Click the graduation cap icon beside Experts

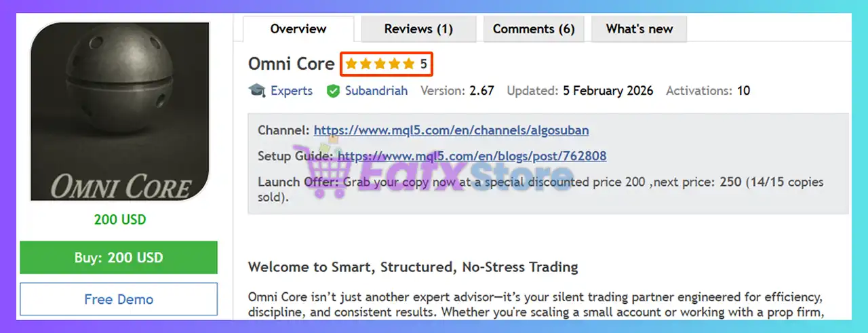(x=257, y=91)
